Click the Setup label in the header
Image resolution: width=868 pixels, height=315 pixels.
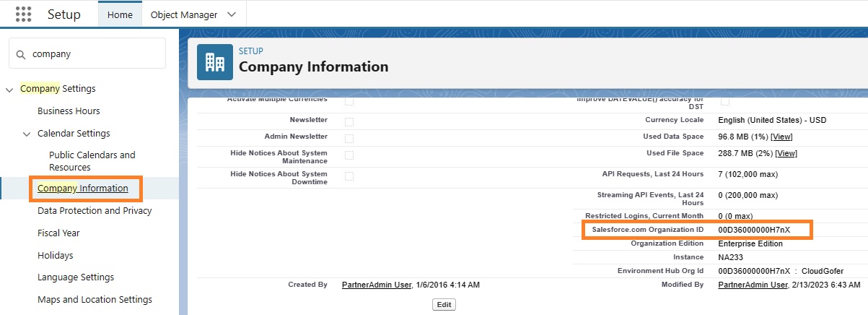64,14
